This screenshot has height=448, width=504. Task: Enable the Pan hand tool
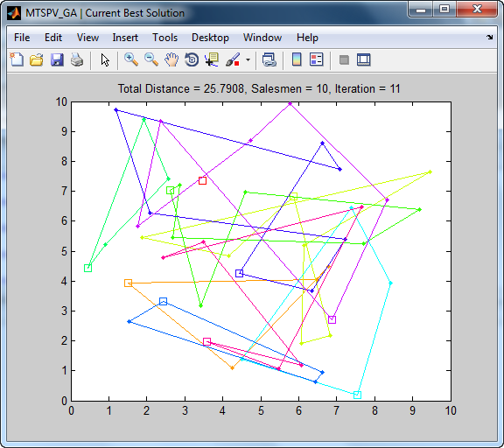pyautogui.click(x=171, y=59)
